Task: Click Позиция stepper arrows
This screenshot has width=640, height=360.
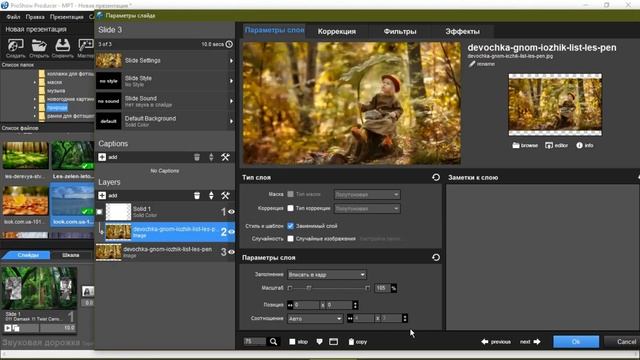Action: tap(355, 305)
